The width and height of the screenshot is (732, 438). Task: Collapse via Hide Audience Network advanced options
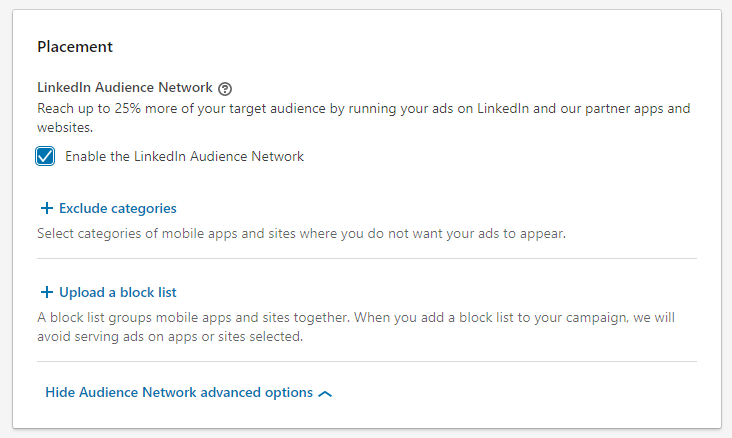(179, 393)
